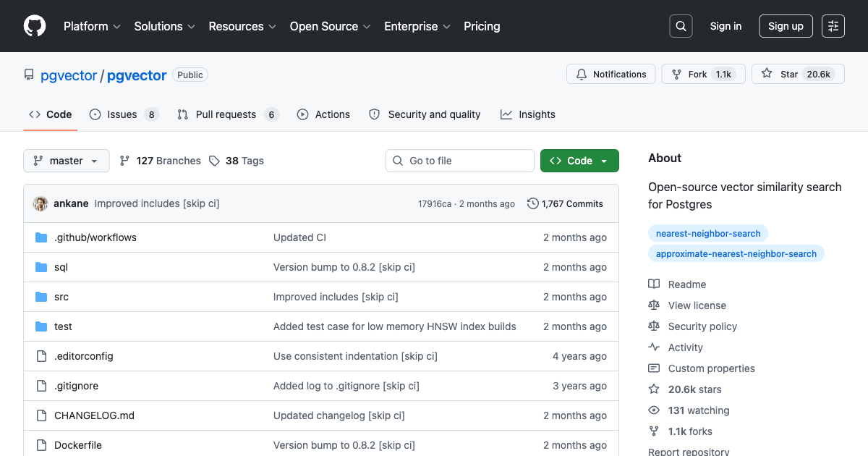Star the repository using star icon
868x456 pixels.
point(767,75)
